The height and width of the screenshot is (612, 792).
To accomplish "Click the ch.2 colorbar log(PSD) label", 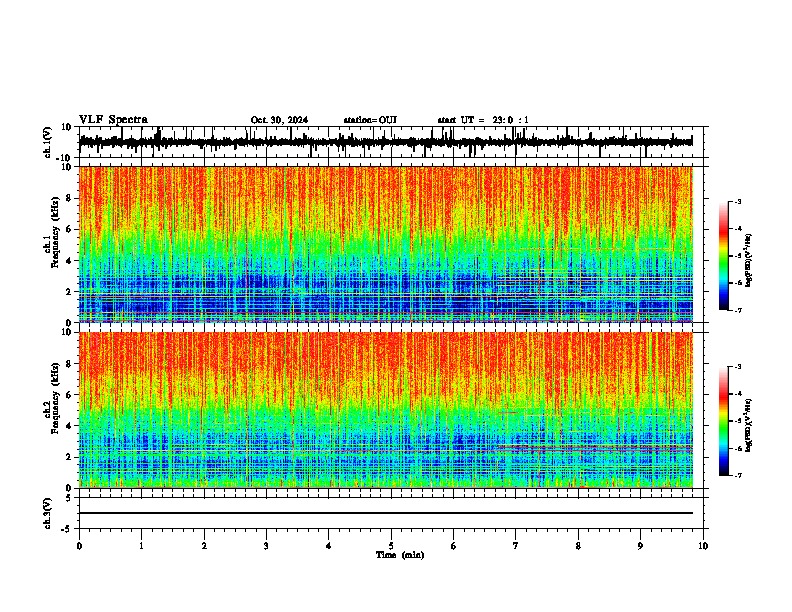I will [749, 425].
